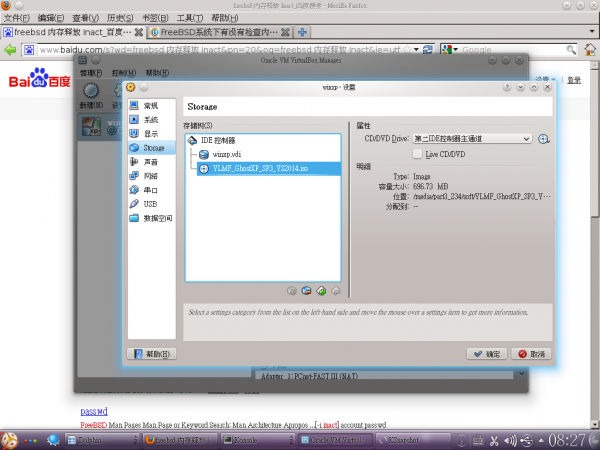Open the 显示 (Display) settings category
The image size is (600, 450).
point(152,134)
